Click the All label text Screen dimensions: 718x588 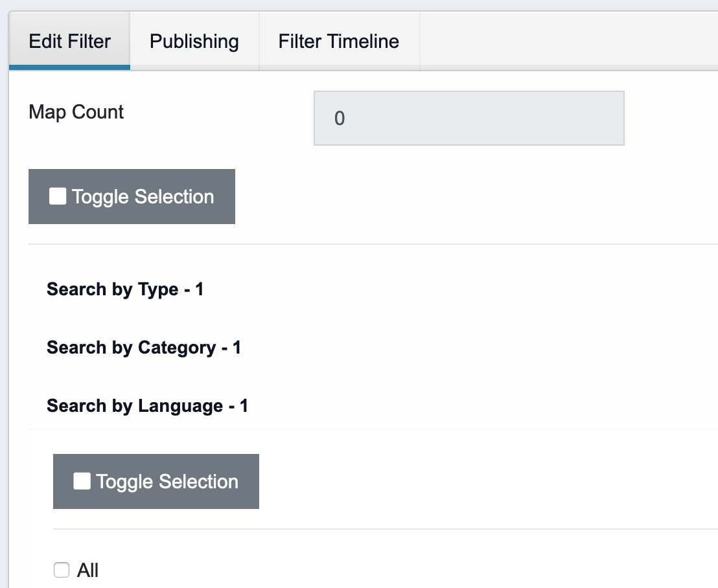[87, 571]
